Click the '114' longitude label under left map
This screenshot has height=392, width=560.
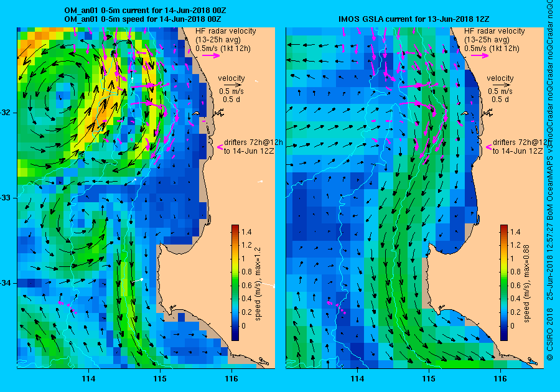pos(88,379)
